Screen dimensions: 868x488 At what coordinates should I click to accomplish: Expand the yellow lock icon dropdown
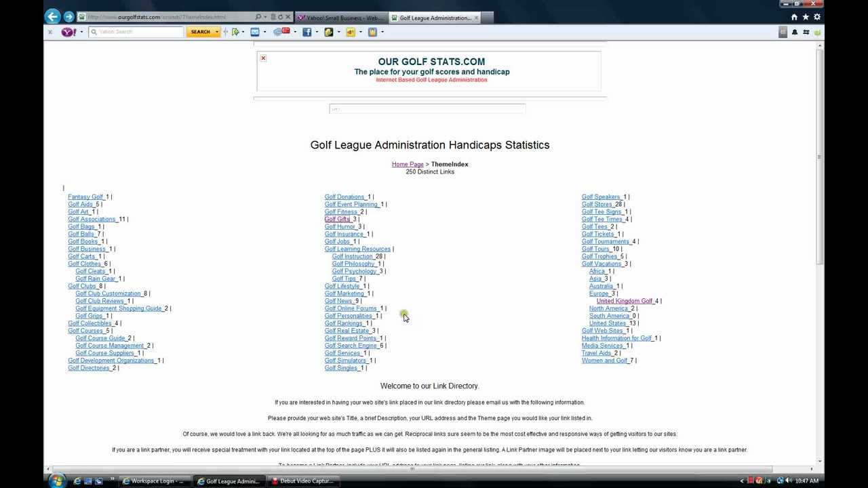[x=382, y=32]
